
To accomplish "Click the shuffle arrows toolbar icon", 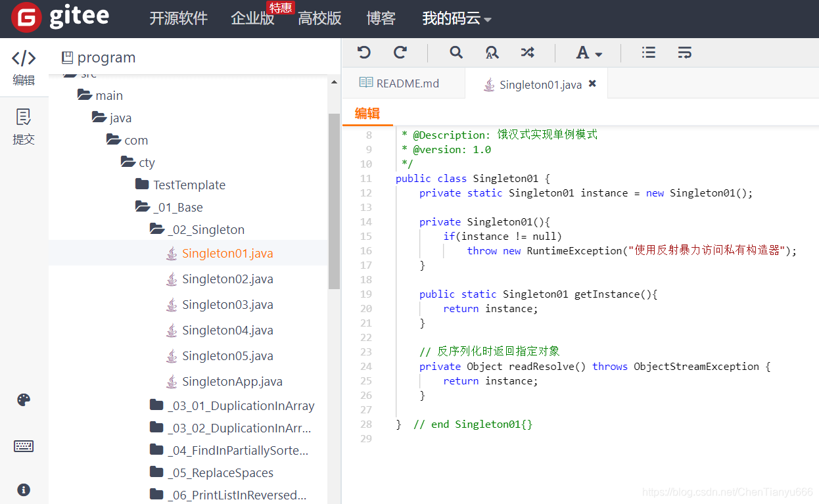I will tap(527, 53).
